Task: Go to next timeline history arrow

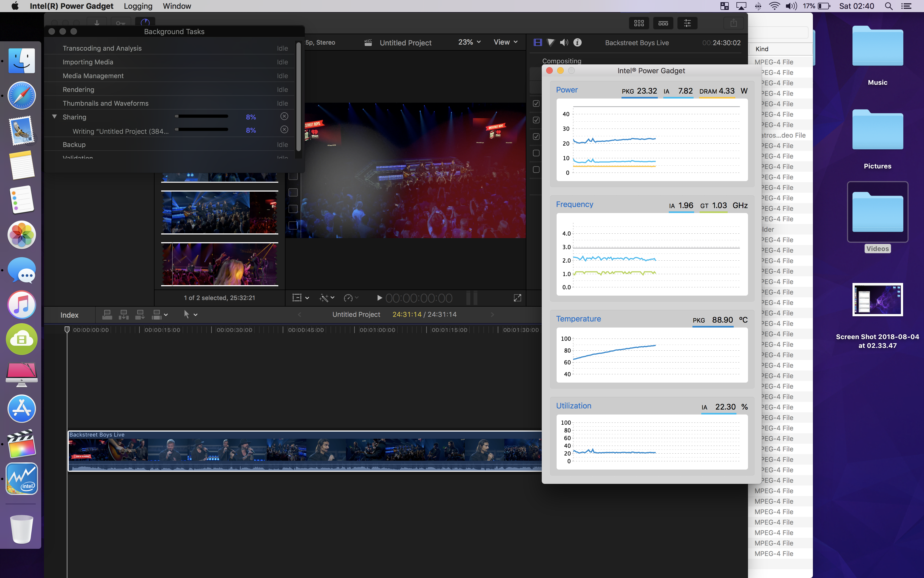Action: pos(492,315)
